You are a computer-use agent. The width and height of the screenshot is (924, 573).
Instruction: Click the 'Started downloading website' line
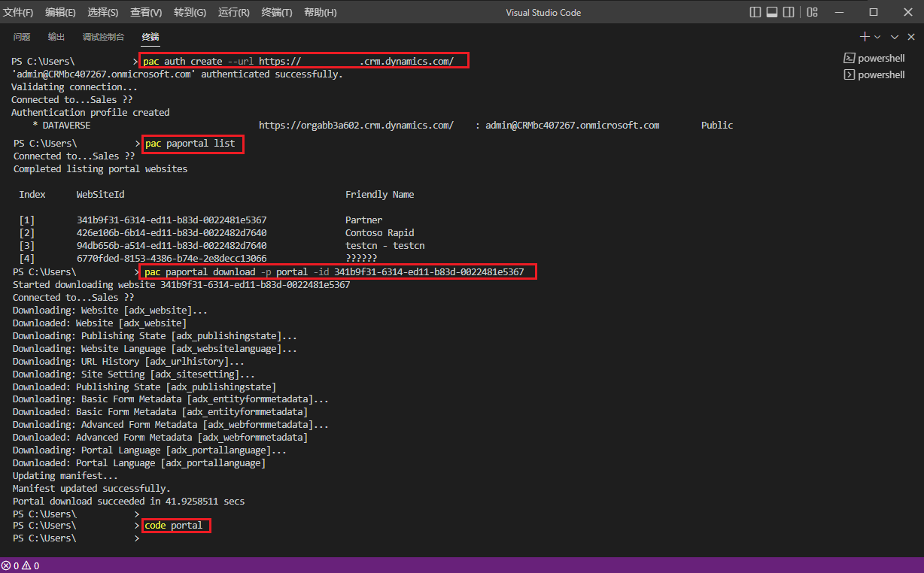(x=181, y=284)
